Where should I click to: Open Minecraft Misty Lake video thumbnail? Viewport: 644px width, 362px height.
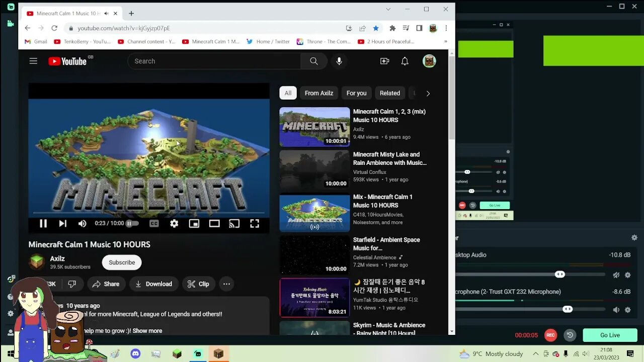coord(314,170)
